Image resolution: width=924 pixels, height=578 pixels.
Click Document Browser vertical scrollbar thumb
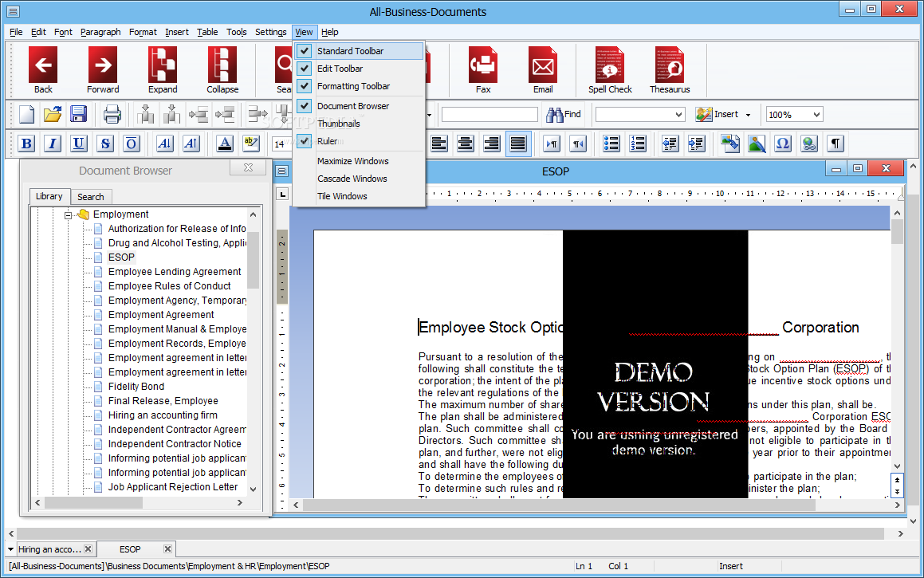tap(253, 259)
